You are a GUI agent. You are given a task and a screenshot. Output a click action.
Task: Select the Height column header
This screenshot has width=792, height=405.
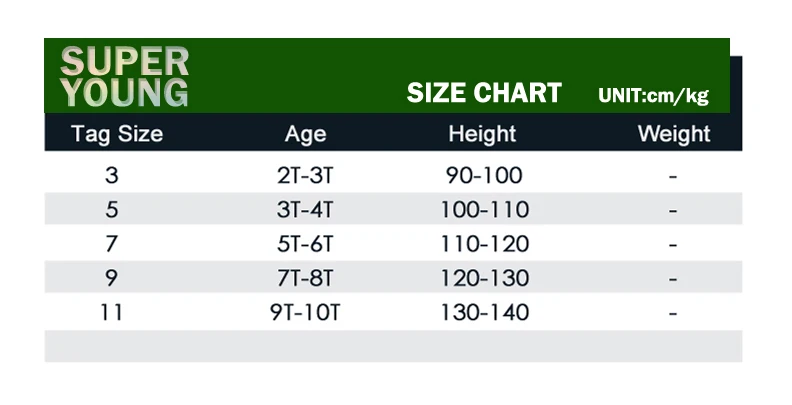pyautogui.click(x=482, y=134)
